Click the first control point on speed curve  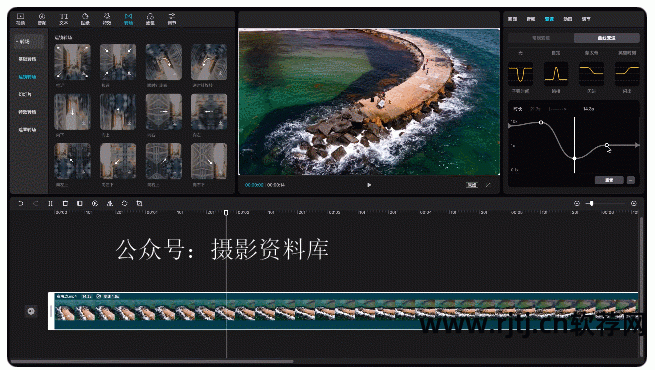[x=541, y=122]
